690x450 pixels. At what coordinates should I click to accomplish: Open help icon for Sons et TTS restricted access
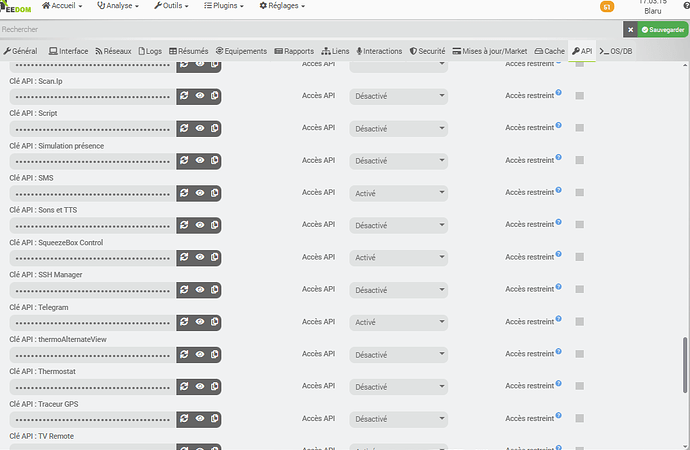point(558,222)
